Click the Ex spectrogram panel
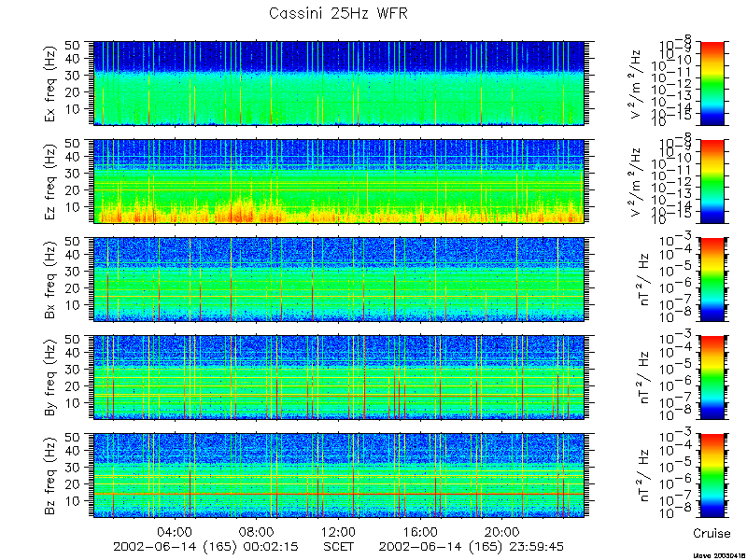The width and height of the screenshot is (747, 560). point(339,83)
